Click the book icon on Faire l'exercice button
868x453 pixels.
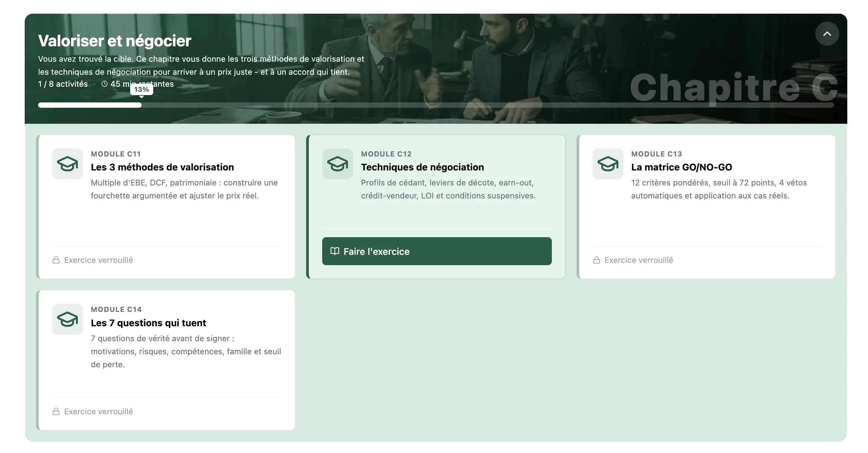pos(335,251)
